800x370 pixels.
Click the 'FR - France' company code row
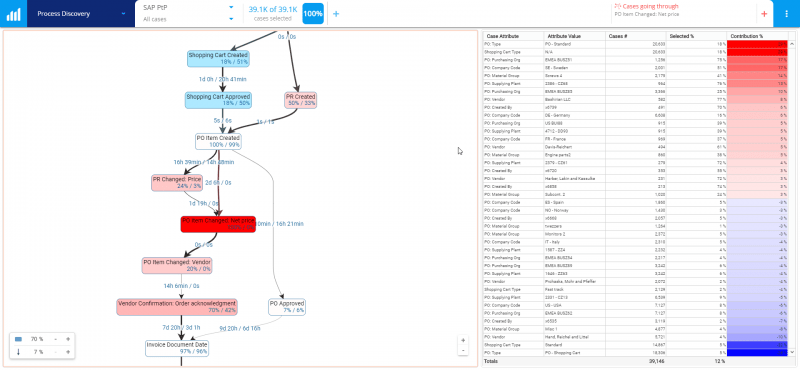click(x=635, y=139)
